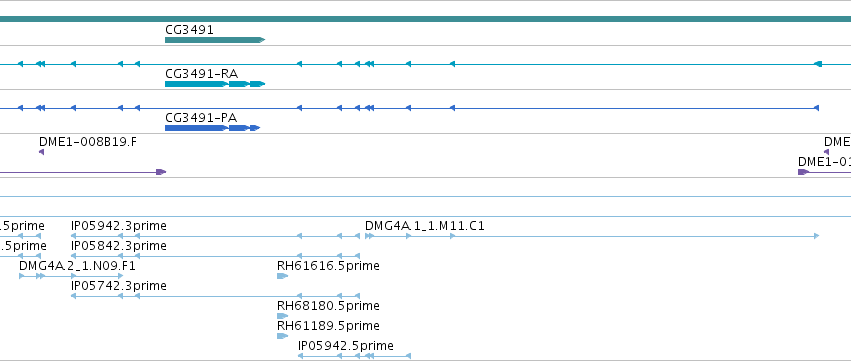This screenshot has height=361, width=851.
Task: Select the small purple arrow under DME1-008B19.F
Action: (41, 152)
